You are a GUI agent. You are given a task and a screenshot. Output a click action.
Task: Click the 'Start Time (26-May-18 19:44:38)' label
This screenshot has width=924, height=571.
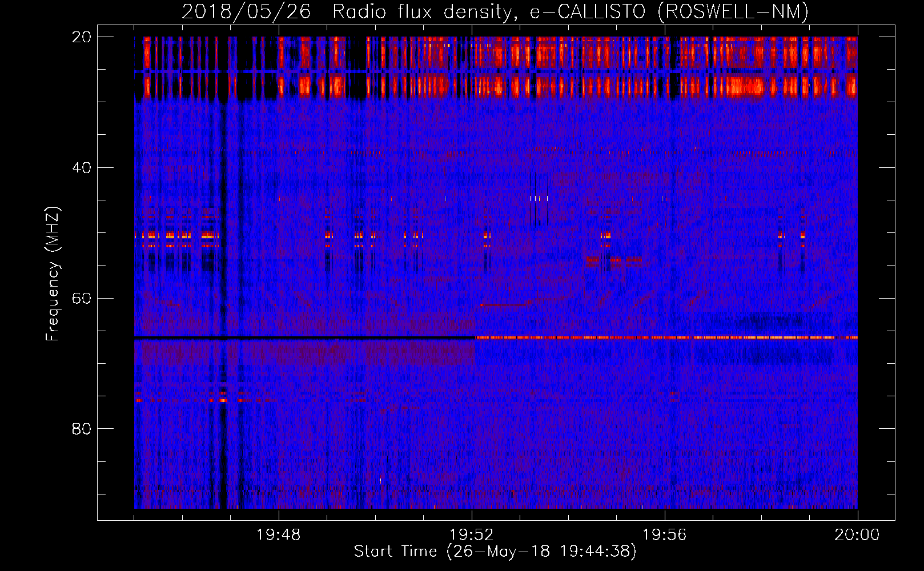(495, 552)
